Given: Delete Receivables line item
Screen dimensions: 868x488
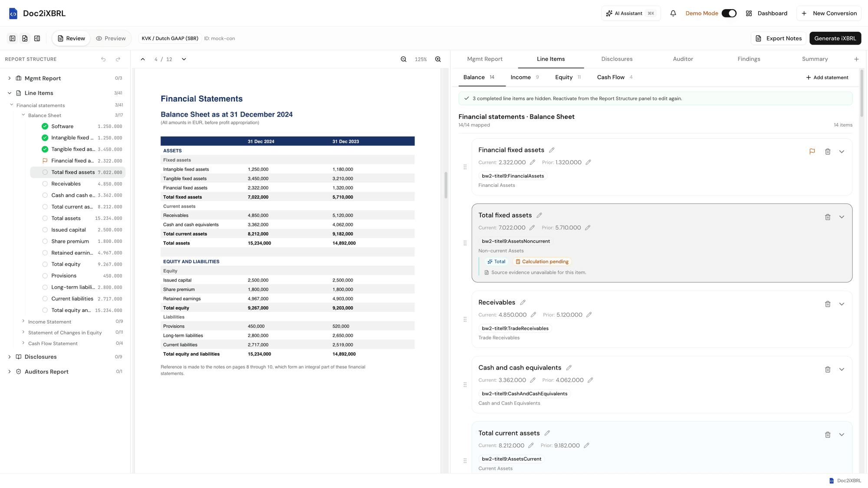Looking at the screenshot, I should click(x=828, y=304).
